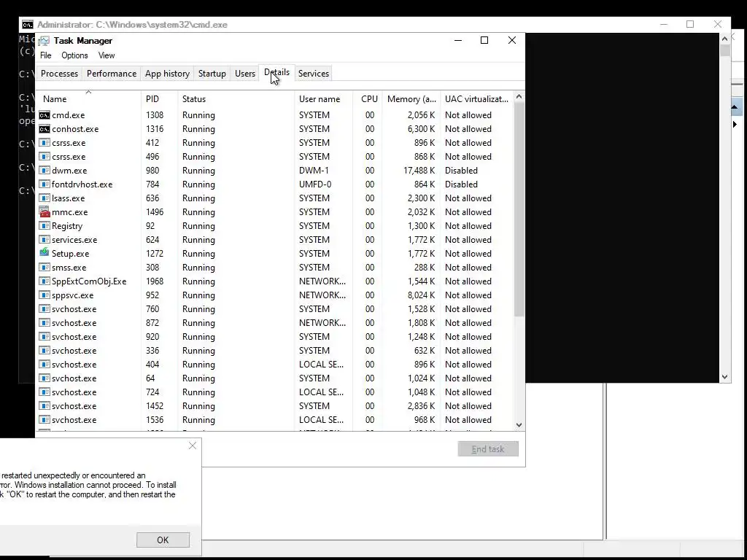Sort by the Memory column header
The height and width of the screenshot is (560, 747).
[411, 99]
